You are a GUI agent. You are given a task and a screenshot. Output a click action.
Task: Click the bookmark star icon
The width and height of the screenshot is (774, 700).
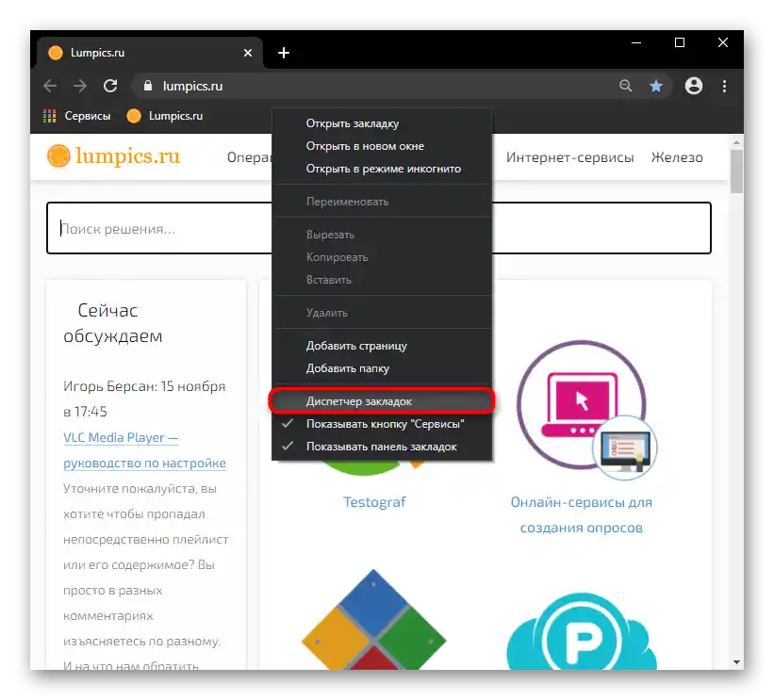coord(655,87)
